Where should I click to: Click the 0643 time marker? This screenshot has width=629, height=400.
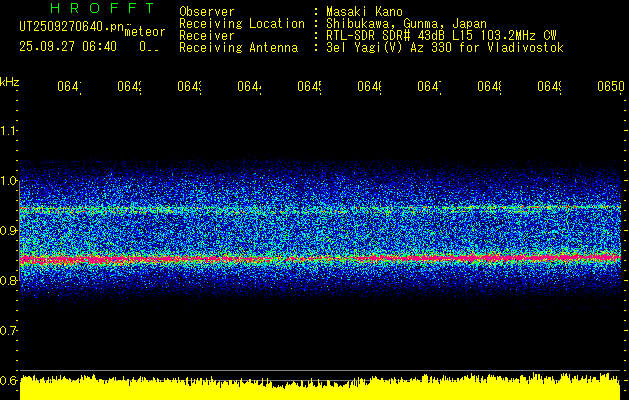(189, 86)
